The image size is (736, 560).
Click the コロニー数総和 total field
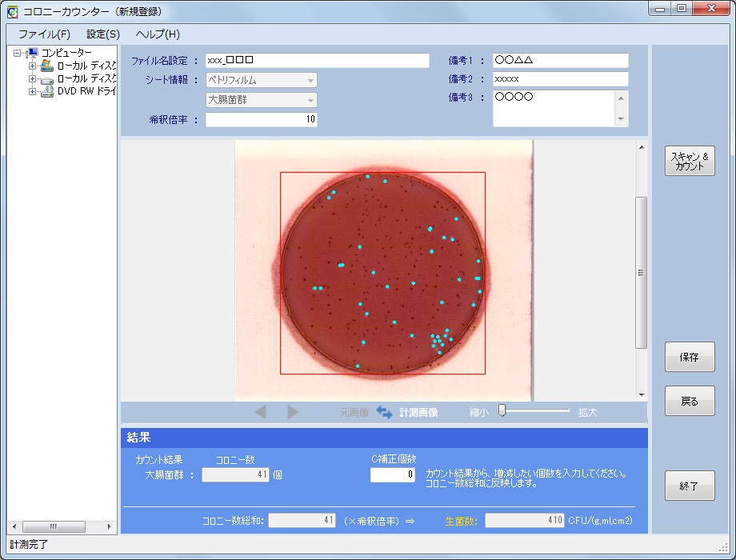pos(302,520)
